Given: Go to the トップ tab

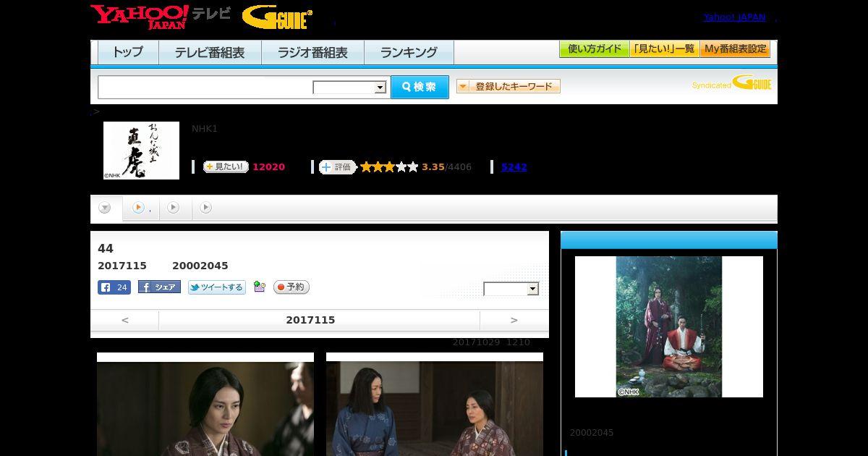Looking at the screenshot, I should pyautogui.click(x=128, y=53).
